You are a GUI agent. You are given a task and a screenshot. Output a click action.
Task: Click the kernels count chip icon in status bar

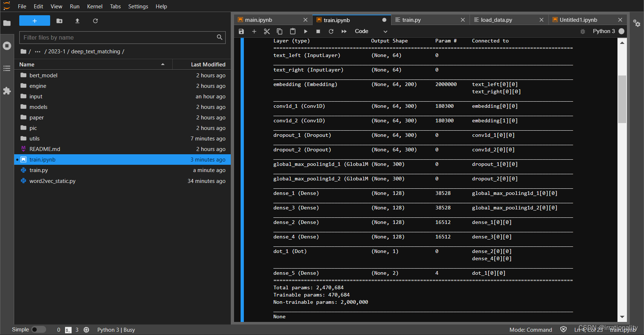coord(86,330)
